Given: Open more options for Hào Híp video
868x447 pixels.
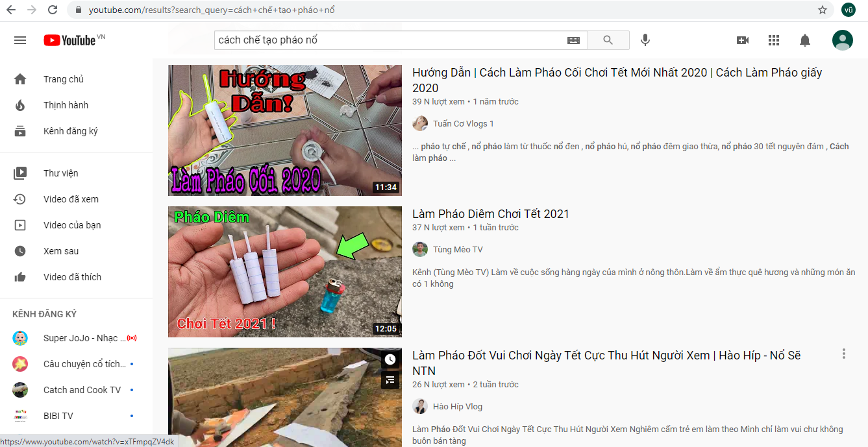Looking at the screenshot, I should coord(844,354).
